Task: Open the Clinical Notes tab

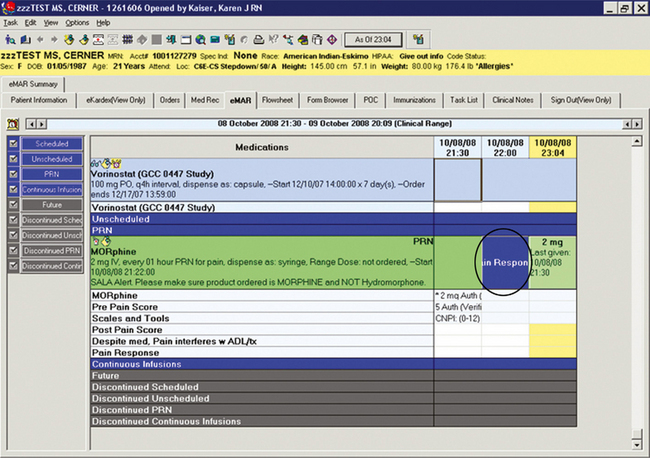Action: 513,100
